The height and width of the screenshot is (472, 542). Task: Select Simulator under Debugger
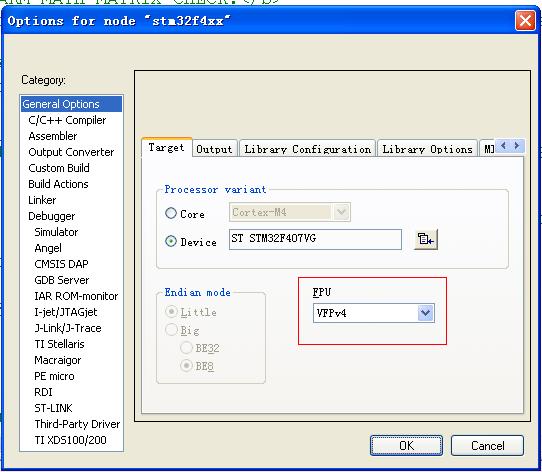point(56,232)
